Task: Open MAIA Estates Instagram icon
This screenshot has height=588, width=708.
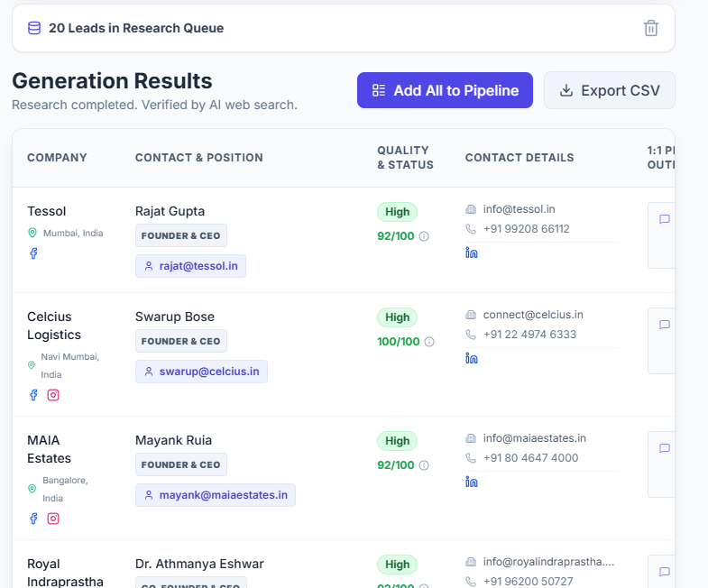Action: 53,519
